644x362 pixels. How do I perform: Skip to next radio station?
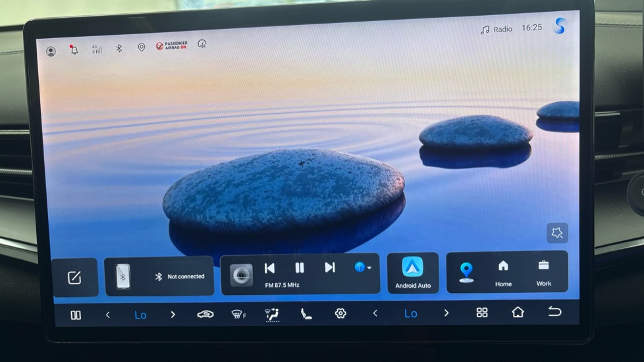click(x=330, y=267)
